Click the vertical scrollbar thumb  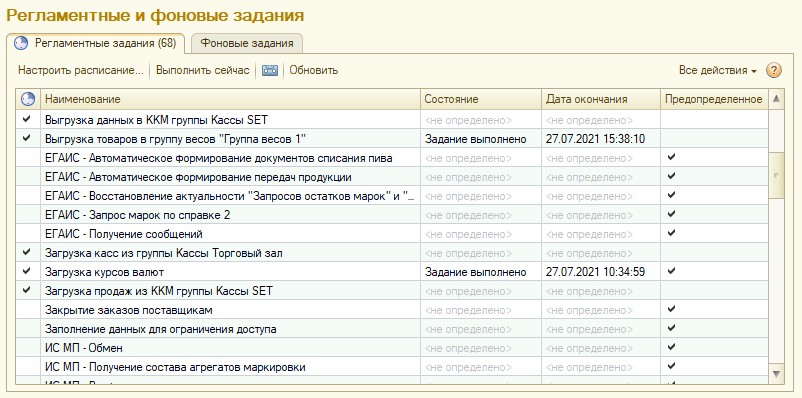coord(776,175)
